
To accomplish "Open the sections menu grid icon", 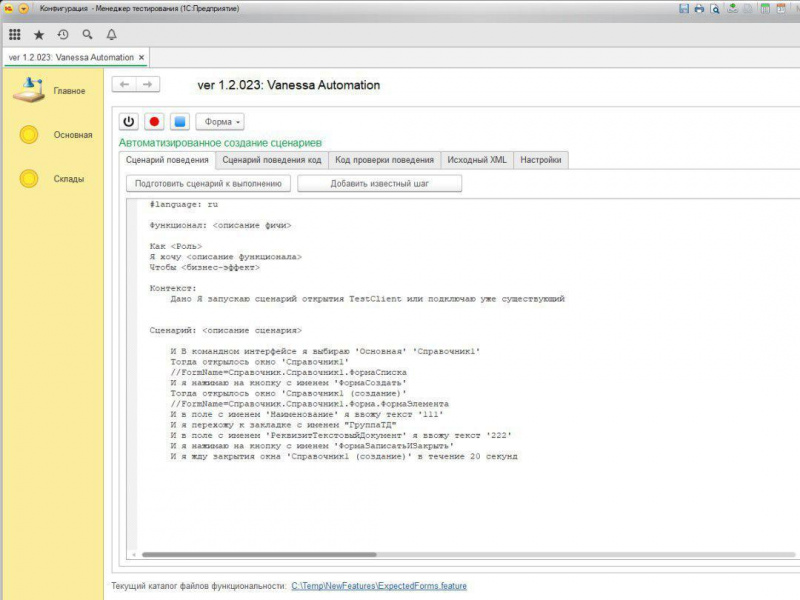I will point(14,34).
